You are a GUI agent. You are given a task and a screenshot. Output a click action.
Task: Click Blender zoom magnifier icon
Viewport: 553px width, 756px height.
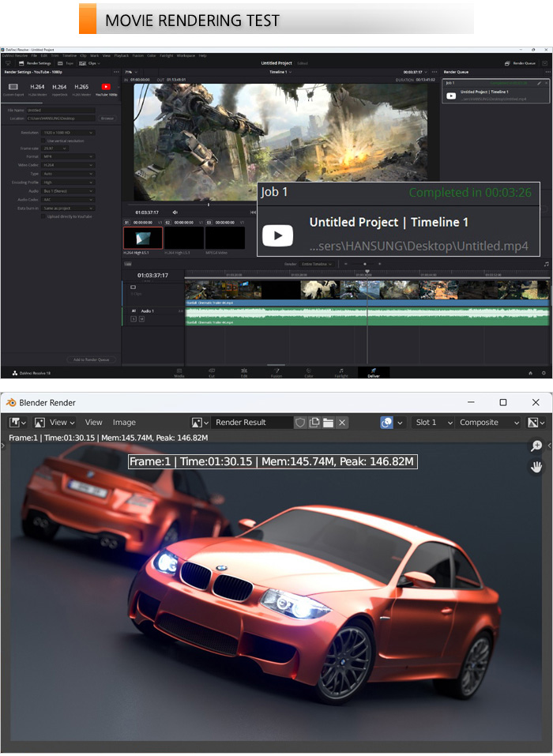tap(536, 446)
